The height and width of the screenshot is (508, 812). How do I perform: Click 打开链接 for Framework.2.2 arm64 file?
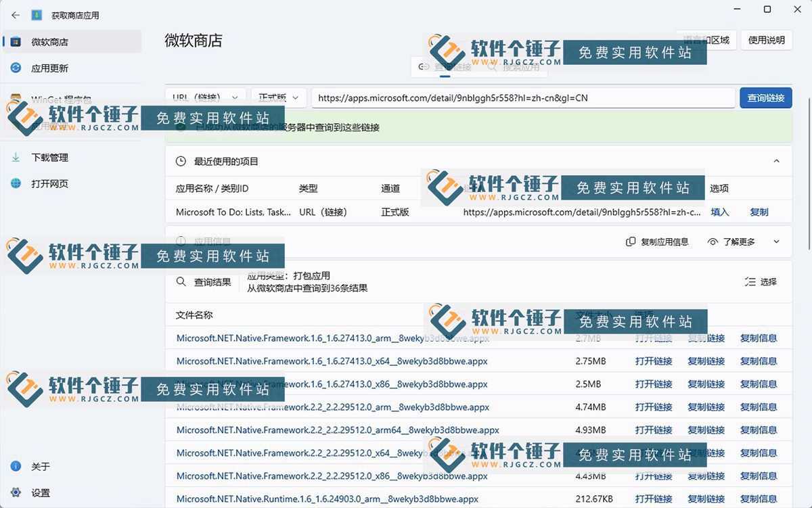coord(654,430)
